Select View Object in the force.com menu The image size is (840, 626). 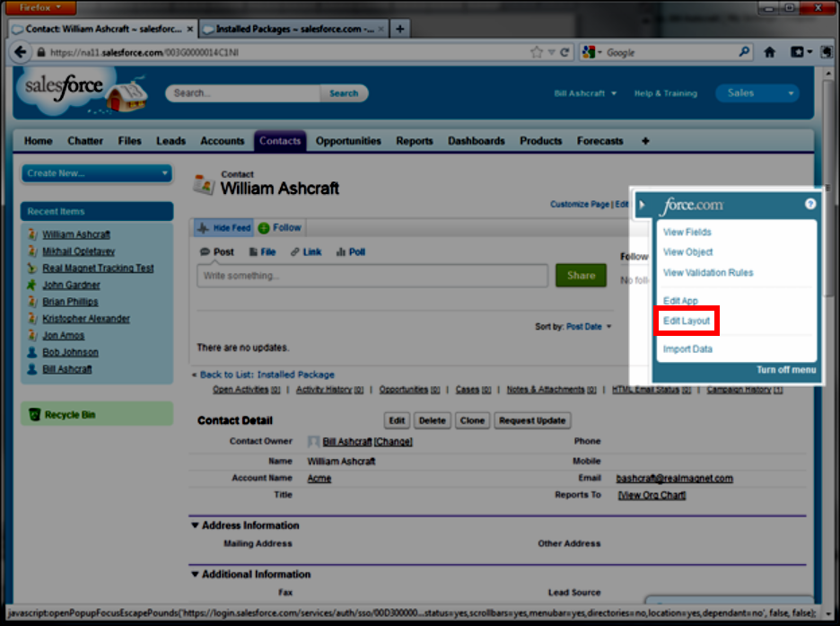click(687, 251)
